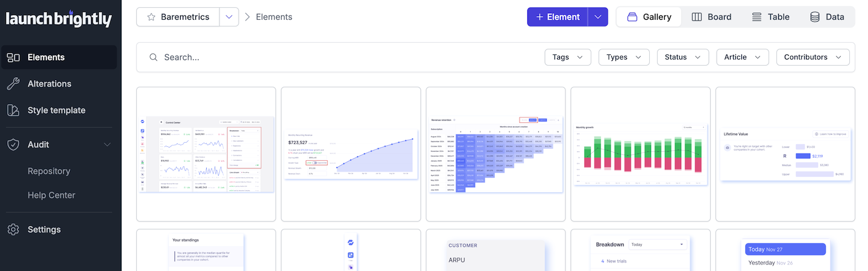Switch to Data view
Image resolution: width=868 pixels, height=271 pixels.
(x=826, y=17)
